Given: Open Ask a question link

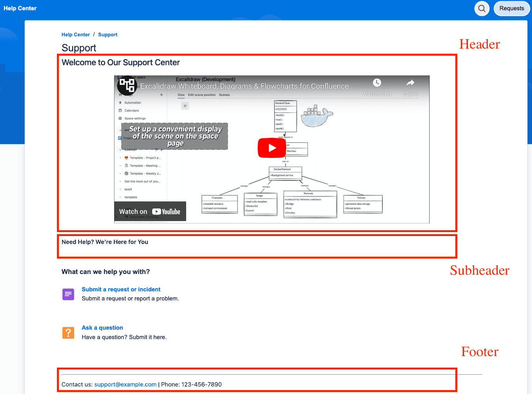Looking at the screenshot, I should [102, 328].
